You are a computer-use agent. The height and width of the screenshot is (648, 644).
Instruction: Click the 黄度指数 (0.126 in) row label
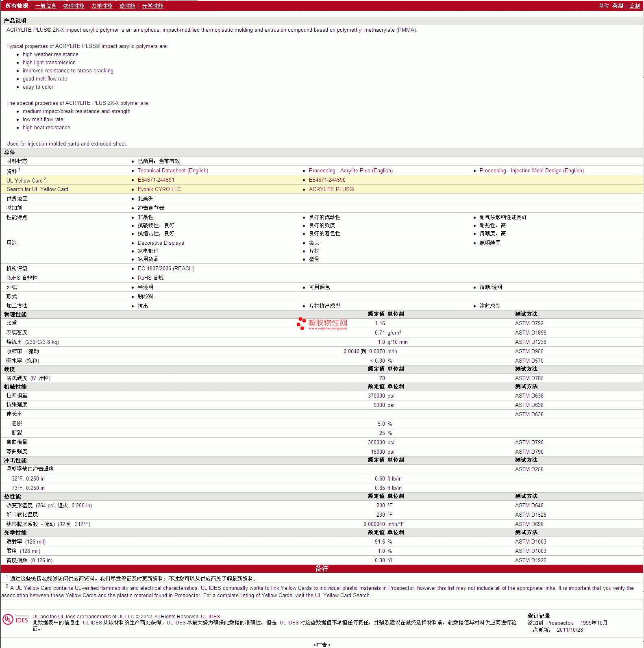pos(29,560)
